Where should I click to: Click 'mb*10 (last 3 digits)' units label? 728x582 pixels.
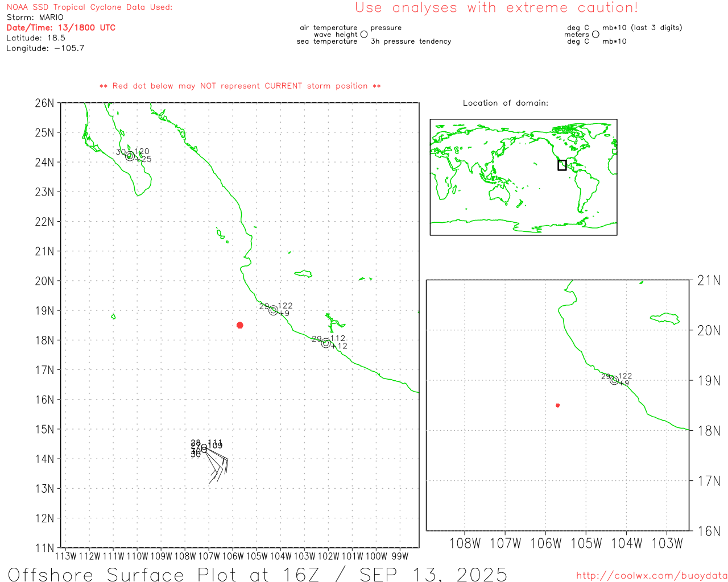[642, 28]
